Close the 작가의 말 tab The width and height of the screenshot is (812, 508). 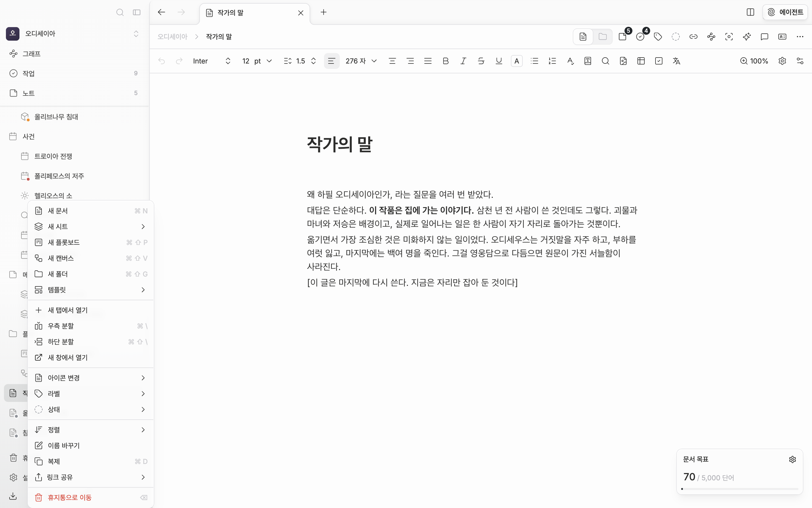[301, 13]
